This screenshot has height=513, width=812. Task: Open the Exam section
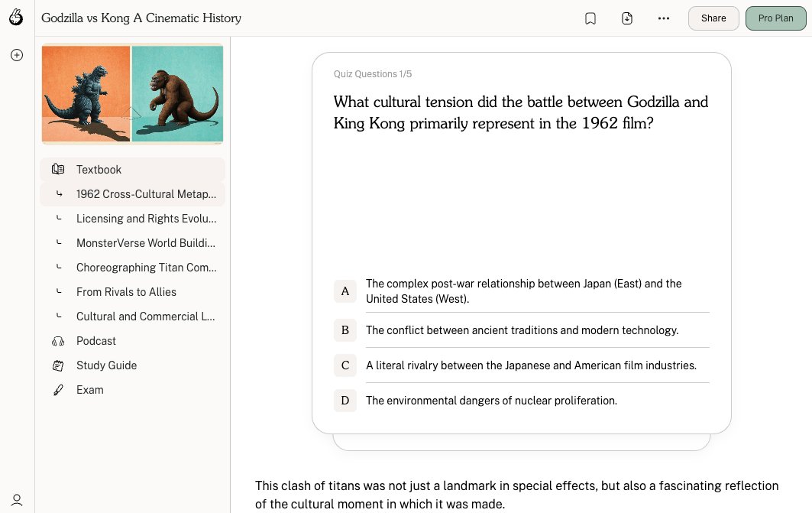tap(133, 390)
